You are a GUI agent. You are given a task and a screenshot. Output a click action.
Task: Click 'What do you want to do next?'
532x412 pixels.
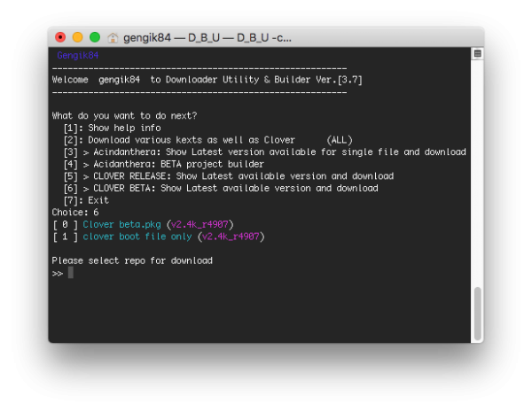point(124,116)
